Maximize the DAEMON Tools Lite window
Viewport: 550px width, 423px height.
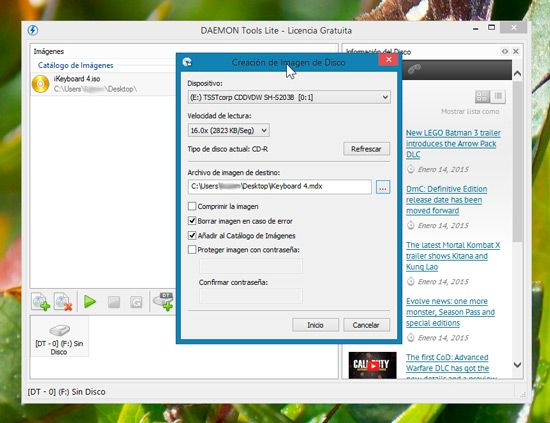(492, 28)
